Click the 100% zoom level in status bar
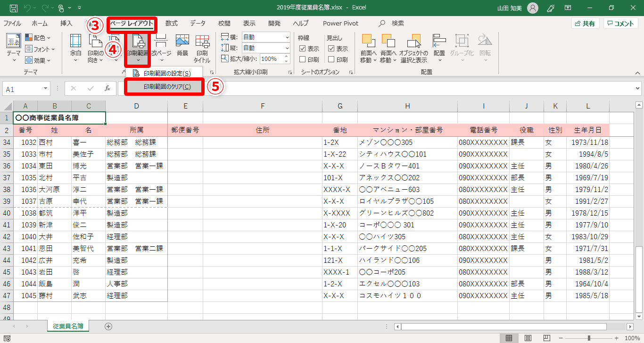644x343 pixels. (632, 338)
